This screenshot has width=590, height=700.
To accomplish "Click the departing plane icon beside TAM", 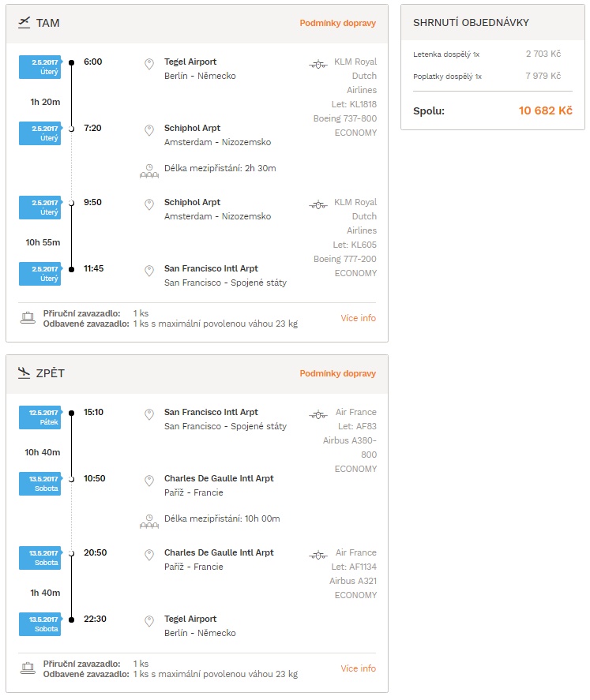I will point(24,22).
